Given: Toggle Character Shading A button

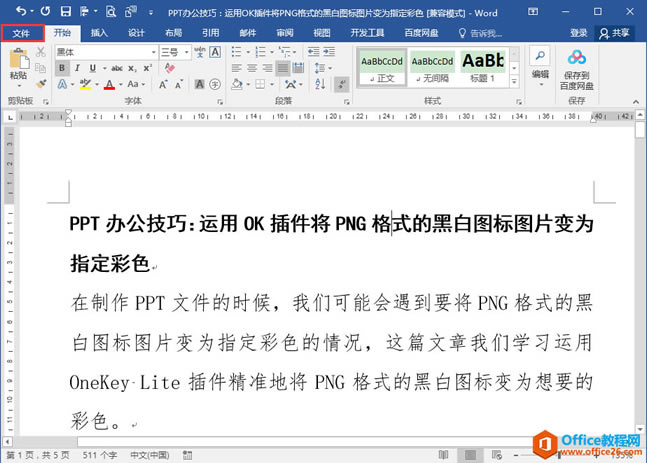Looking at the screenshot, I should (x=199, y=85).
